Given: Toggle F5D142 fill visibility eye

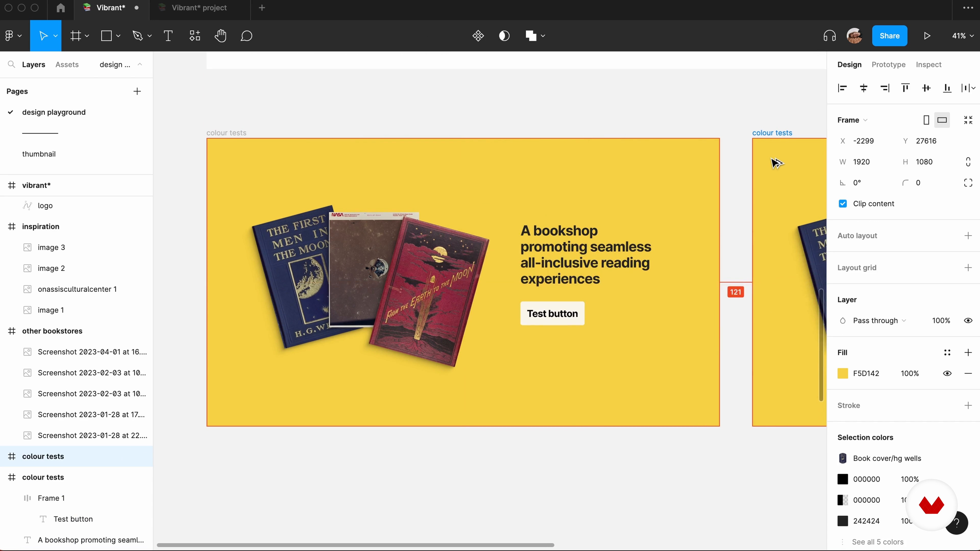Looking at the screenshot, I should tap(947, 373).
